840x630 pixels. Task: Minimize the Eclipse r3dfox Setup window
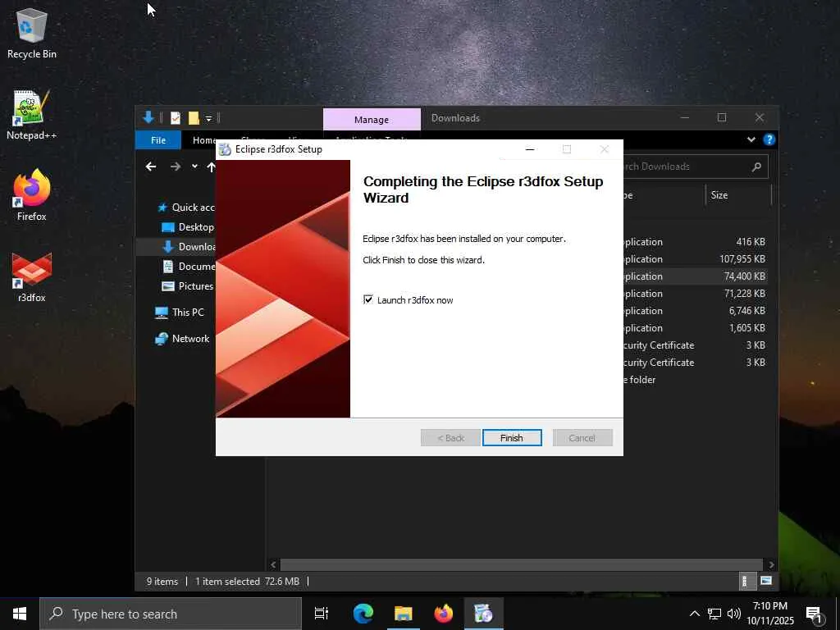click(x=530, y=149)
